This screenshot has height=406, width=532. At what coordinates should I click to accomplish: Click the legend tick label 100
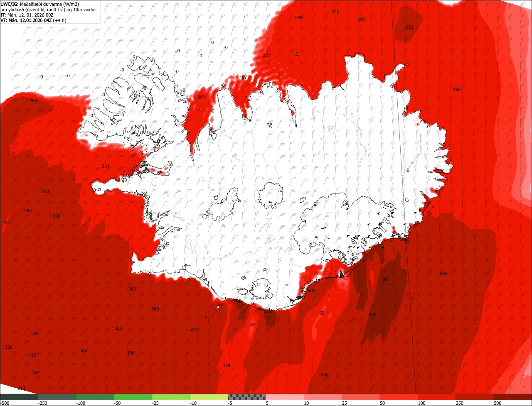pos(421,403)
